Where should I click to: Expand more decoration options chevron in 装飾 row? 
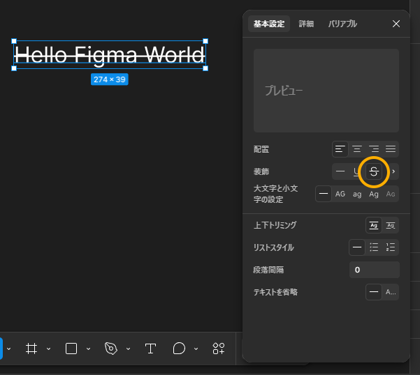coord(394,172)
